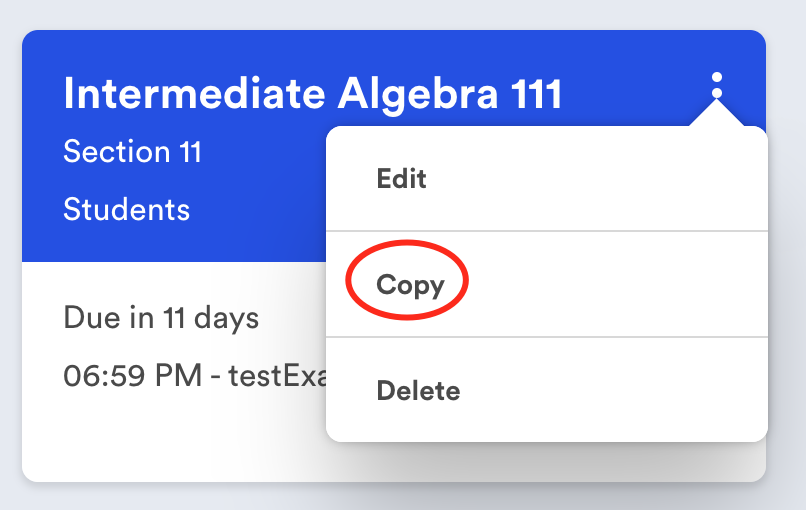
Task: Click the divider between Edit and Copy
Action: pyautogui.click(x=546, y=231)
